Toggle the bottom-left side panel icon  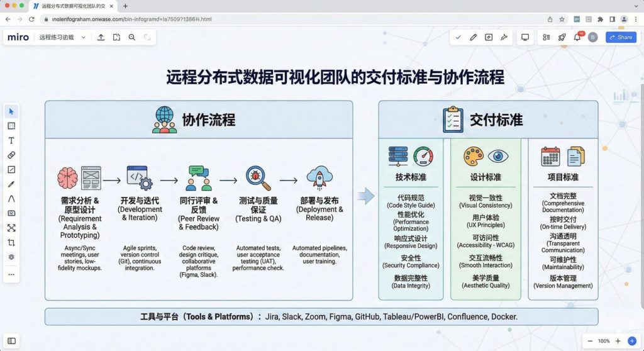pos(11,341)
